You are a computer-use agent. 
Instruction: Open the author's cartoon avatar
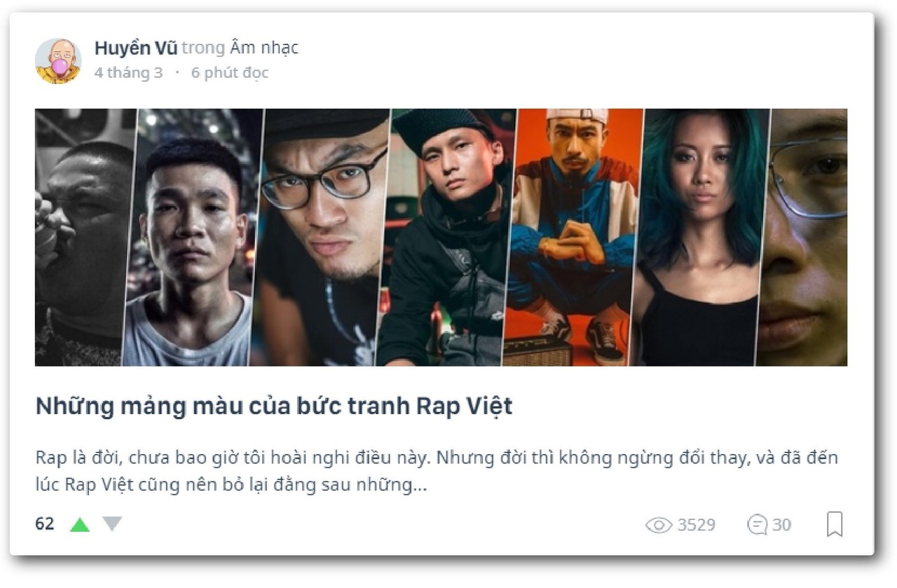coord(58,61)
